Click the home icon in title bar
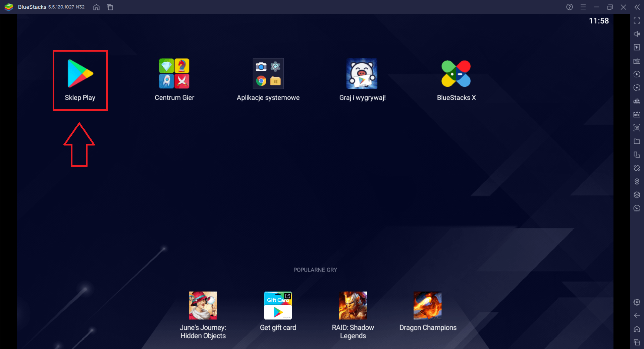The width and height of the screenshot is (644, 349). [x=96, y=7]
